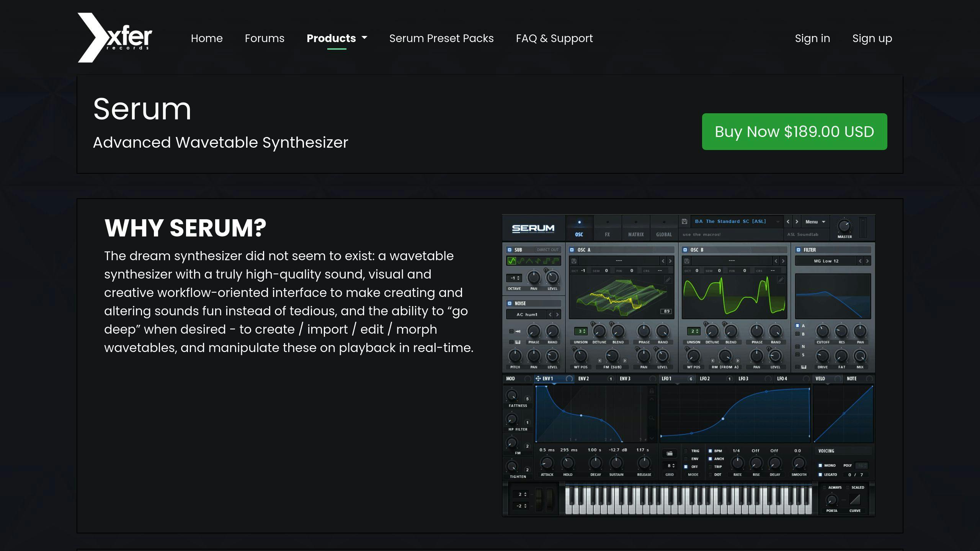The height and width of the screenshot is (551, 980).
Task: Check the LFO TRIG mode box
Action: 686,451
